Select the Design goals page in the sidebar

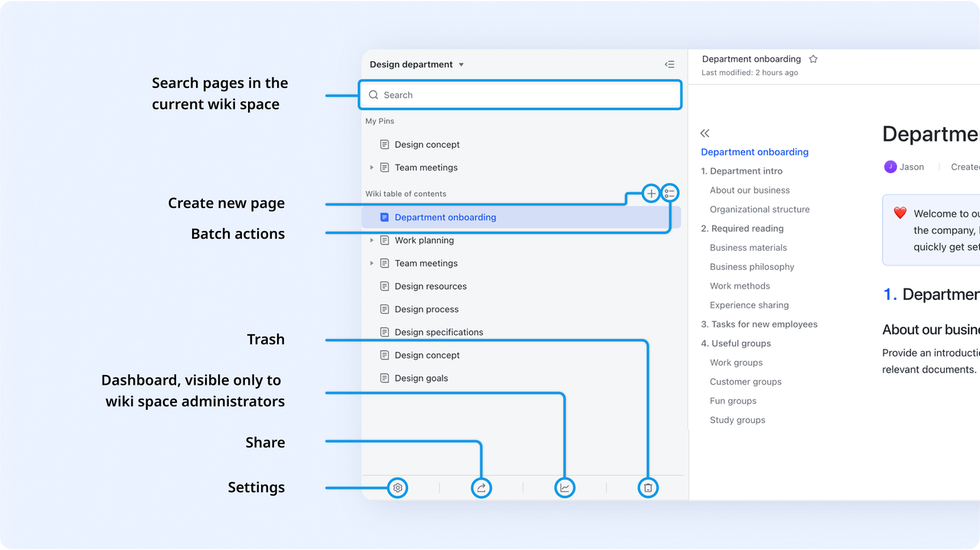(420, 378)
